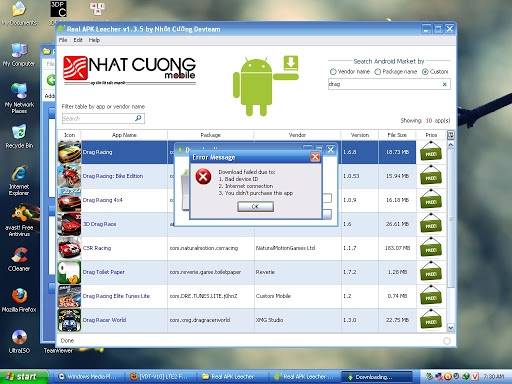The width and height of the screenshot is (512, 384).
Task: Click the FREE price tag for Drag Toilet Paper
Action: [431, 272]
